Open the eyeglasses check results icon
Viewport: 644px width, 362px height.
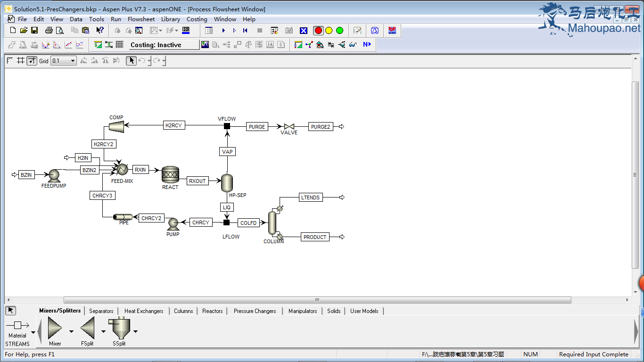pos(352,45)
